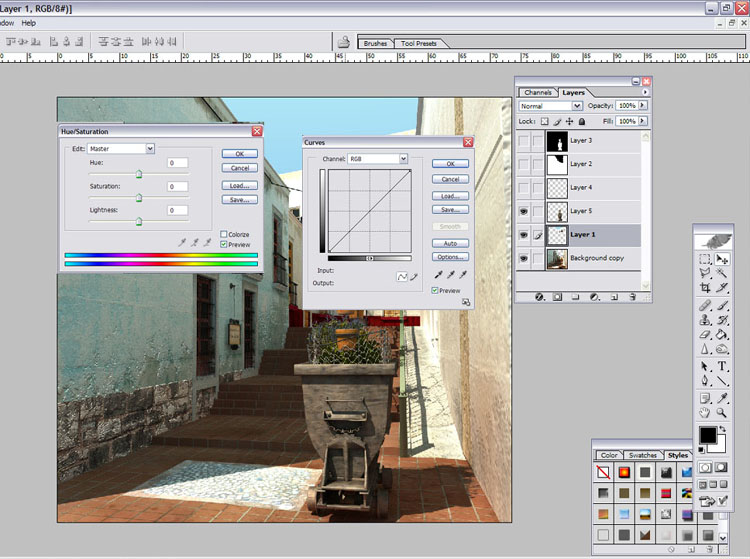Open the Opacity slider arrow

(x=643, y=105)
